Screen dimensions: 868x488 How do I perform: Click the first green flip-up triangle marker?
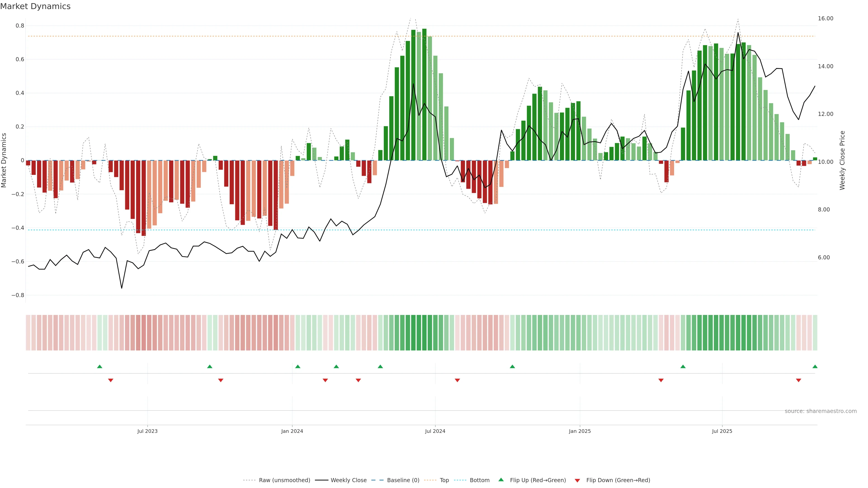click(99, 366)
